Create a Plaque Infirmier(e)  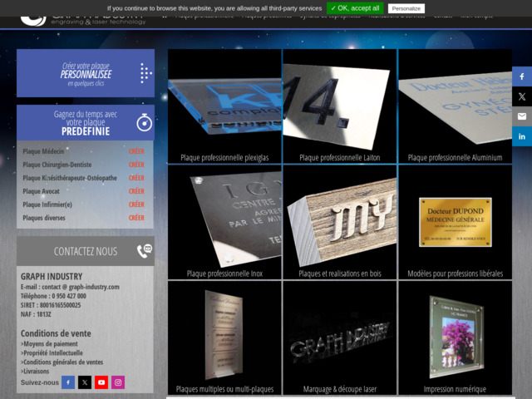(x=136, y=204)
